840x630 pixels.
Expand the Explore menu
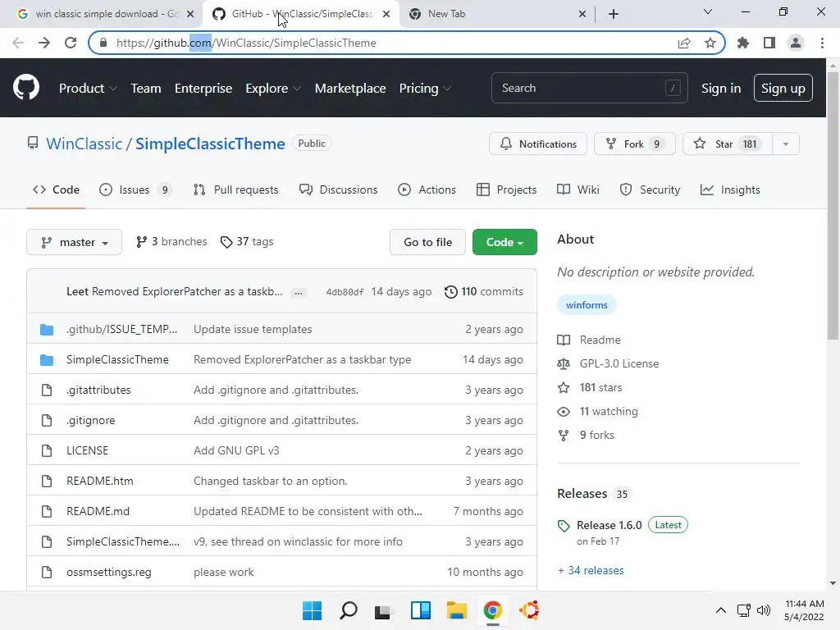click(x=272, y=89)
